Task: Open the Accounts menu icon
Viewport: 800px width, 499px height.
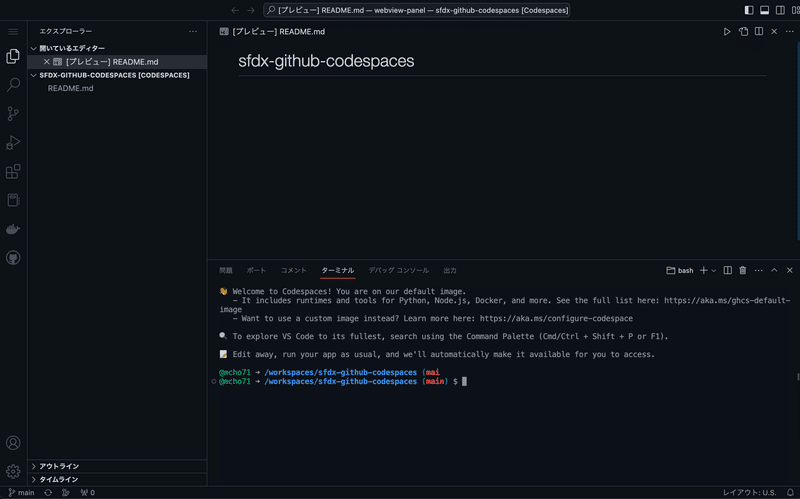Action: (x=13, y=443)
